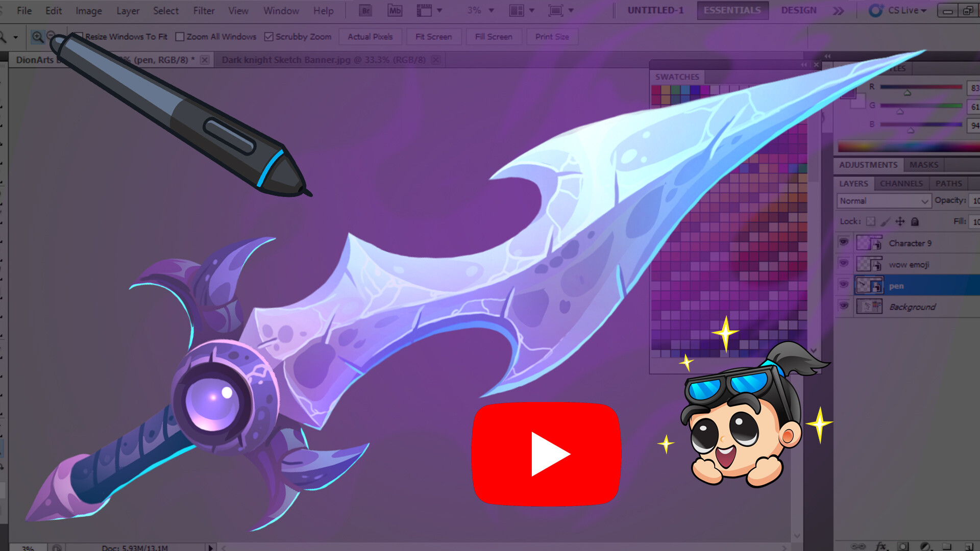This screenshot has width=980, height=551.
Task: Launch Adobe Bridge from the application bar
Action: (x=365, y=10)
